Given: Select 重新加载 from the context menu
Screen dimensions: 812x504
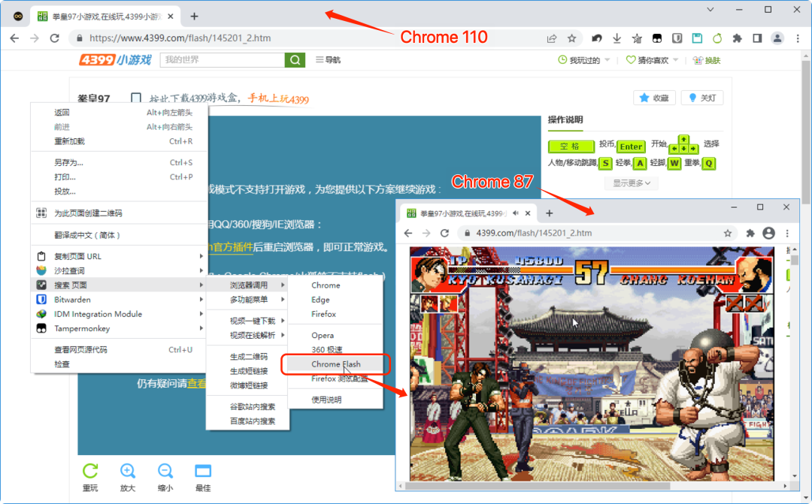Looking at the screenshot, I should [x=120, y=141].
